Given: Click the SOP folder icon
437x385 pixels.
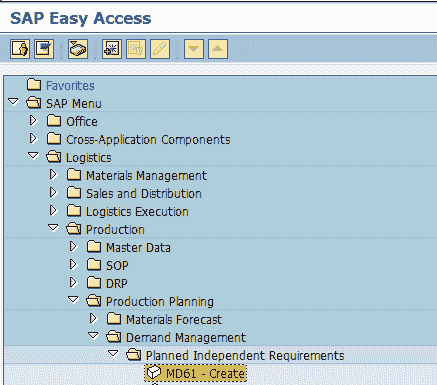Looking at the screenshot, I should point(94,265).
